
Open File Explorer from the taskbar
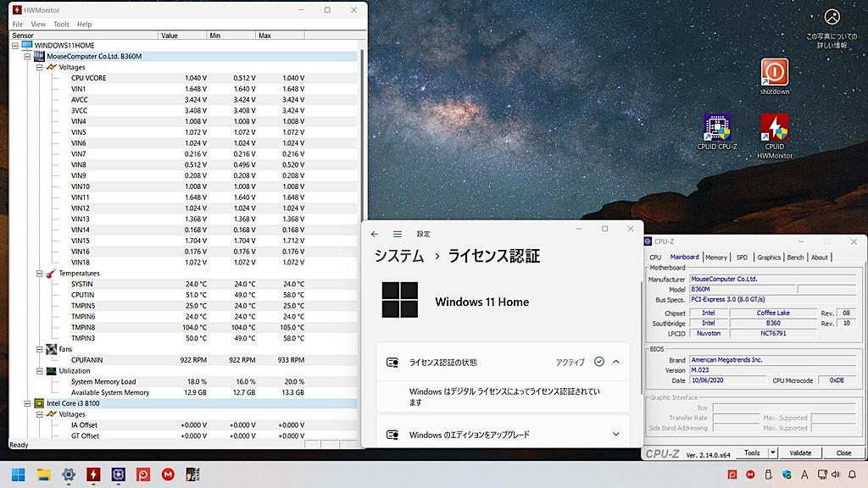point(43,474)
